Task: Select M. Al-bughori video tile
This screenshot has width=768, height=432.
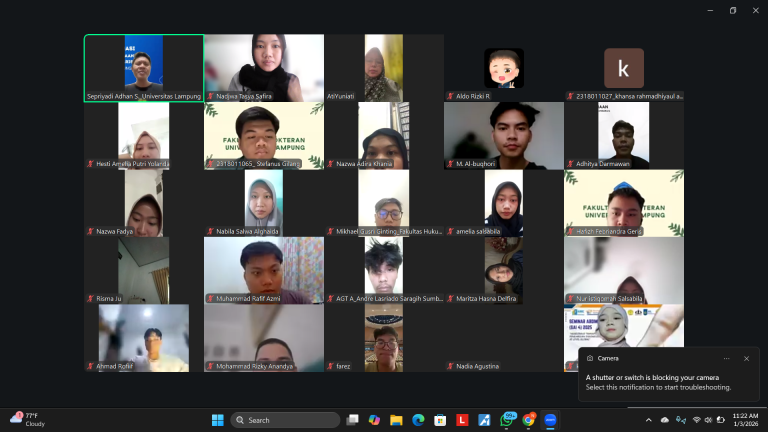Action: tap(504, 136)
